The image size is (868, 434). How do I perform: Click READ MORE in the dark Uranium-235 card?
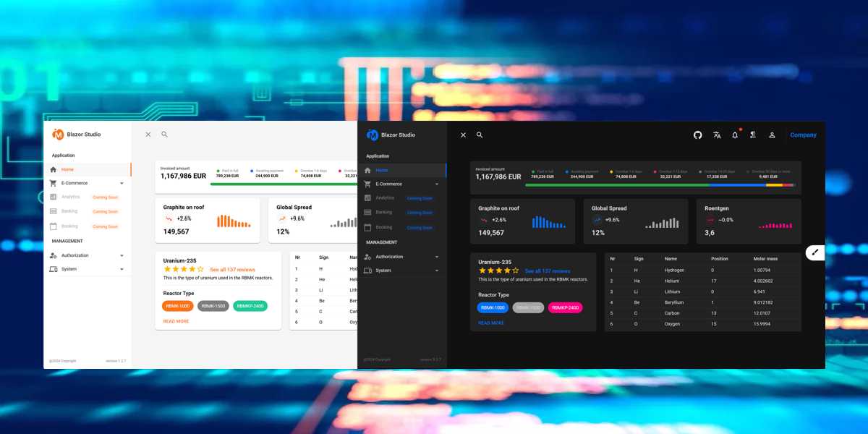coord(491,323)
